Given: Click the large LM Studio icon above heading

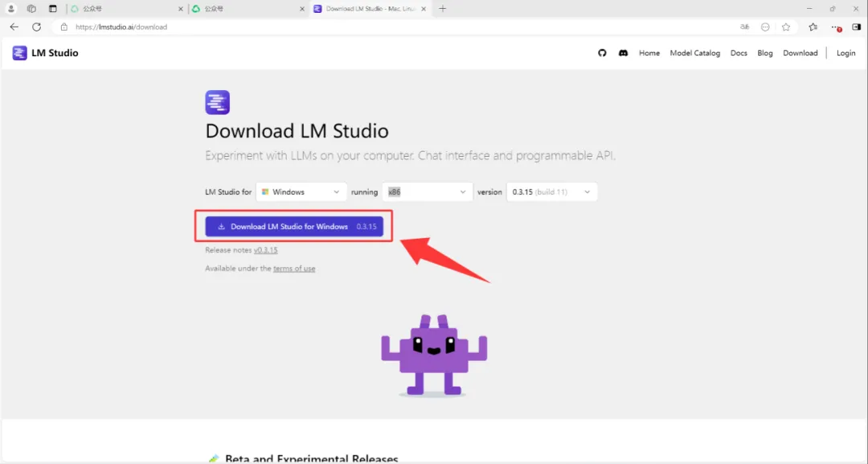Looking at the screenshot, I should pos(218,102).
